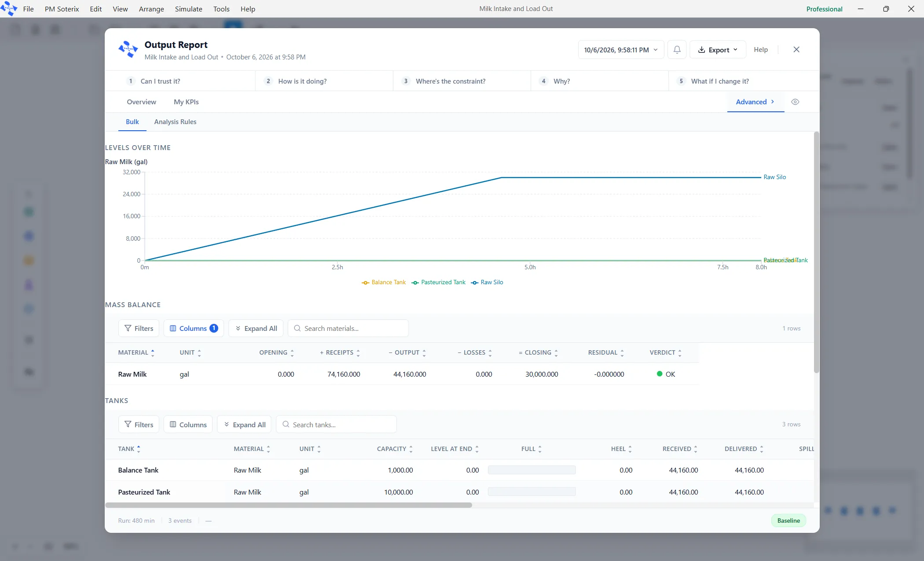
Task: Click the horizontal scrollbar of tanks table
Action: pos(289,505)
